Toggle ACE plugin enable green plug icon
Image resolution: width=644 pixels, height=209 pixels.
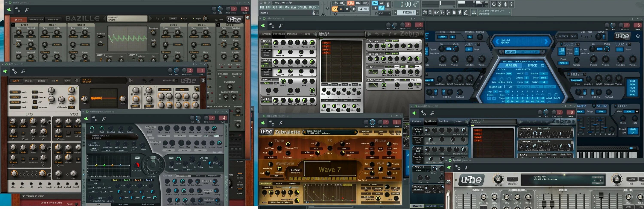[5, 71]
